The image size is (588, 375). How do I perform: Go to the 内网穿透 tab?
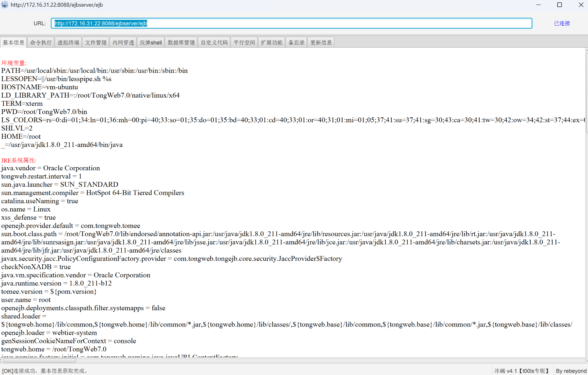123,42
